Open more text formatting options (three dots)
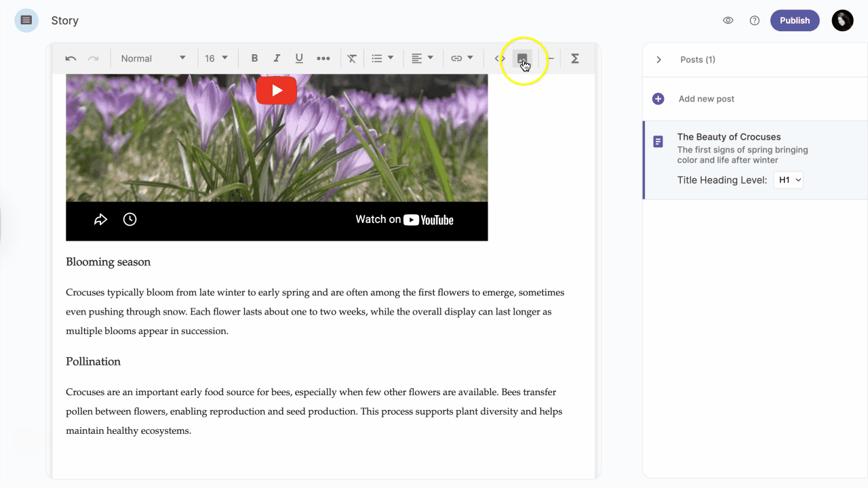The width and height of the screenshot is (868, 488). pos(323,58)
